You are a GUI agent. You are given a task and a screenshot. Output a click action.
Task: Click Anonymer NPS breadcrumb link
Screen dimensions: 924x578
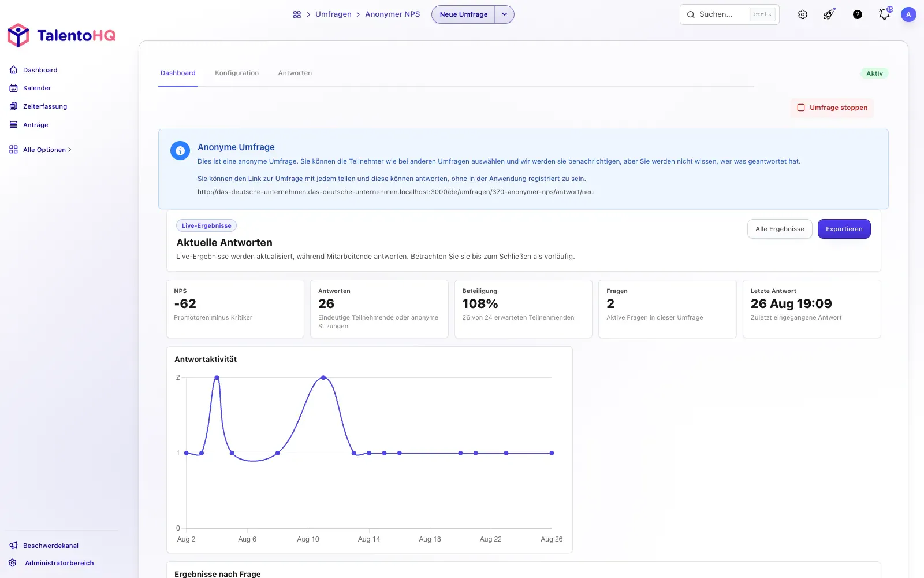pos(393,14)
